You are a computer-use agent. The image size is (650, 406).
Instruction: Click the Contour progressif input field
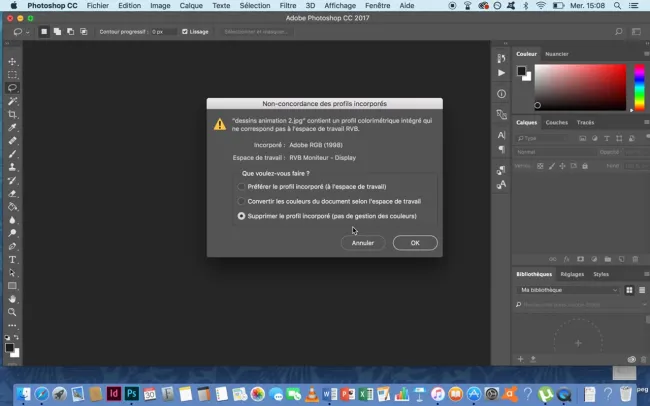tap(163, 32)
